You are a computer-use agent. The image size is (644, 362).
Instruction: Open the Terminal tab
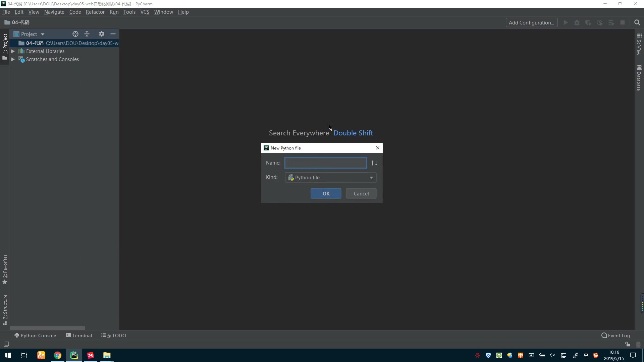pos(79,336)
